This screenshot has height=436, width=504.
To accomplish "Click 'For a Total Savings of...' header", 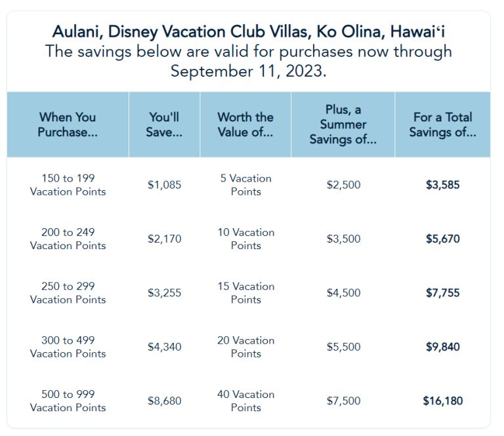I will click(x=442, y=125).
